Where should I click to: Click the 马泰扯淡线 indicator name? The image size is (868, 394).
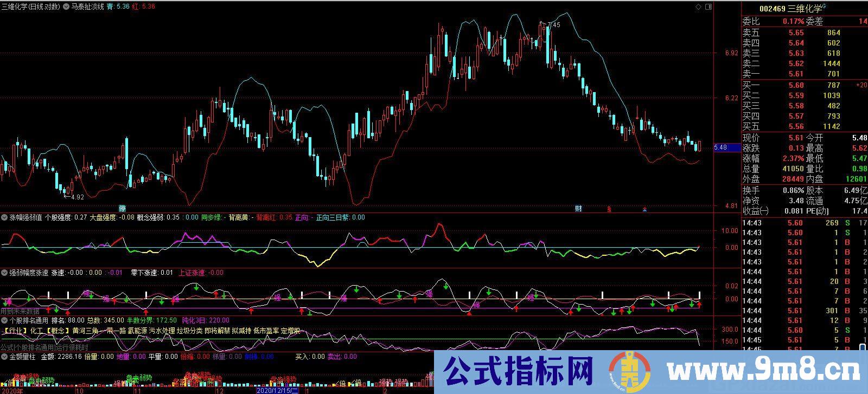point(88,7)
